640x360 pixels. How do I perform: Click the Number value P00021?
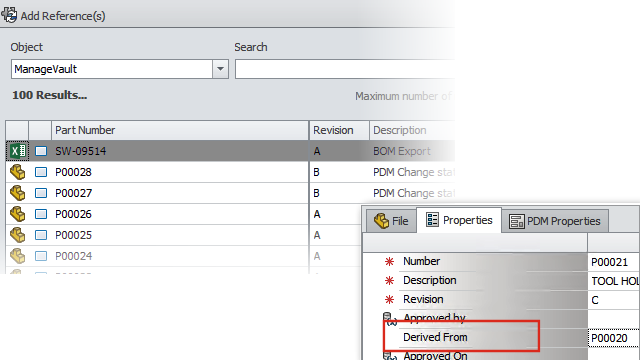[609, 262]
